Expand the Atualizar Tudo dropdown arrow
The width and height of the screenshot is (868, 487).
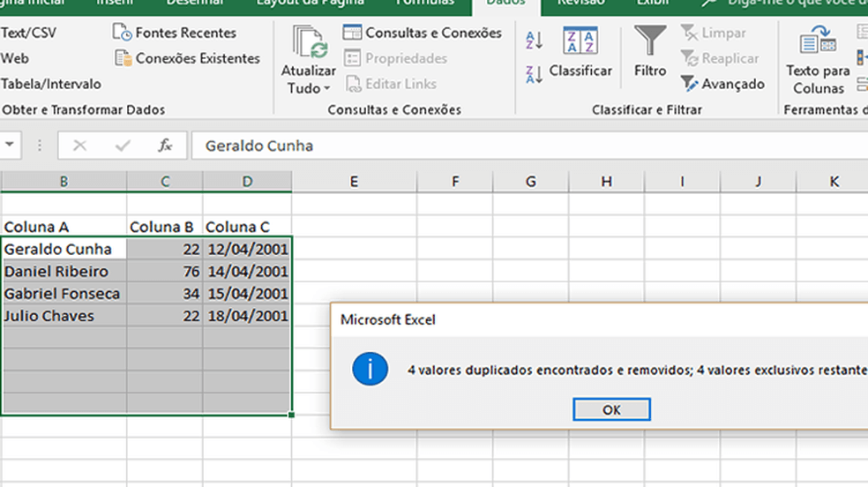point(326,88)
